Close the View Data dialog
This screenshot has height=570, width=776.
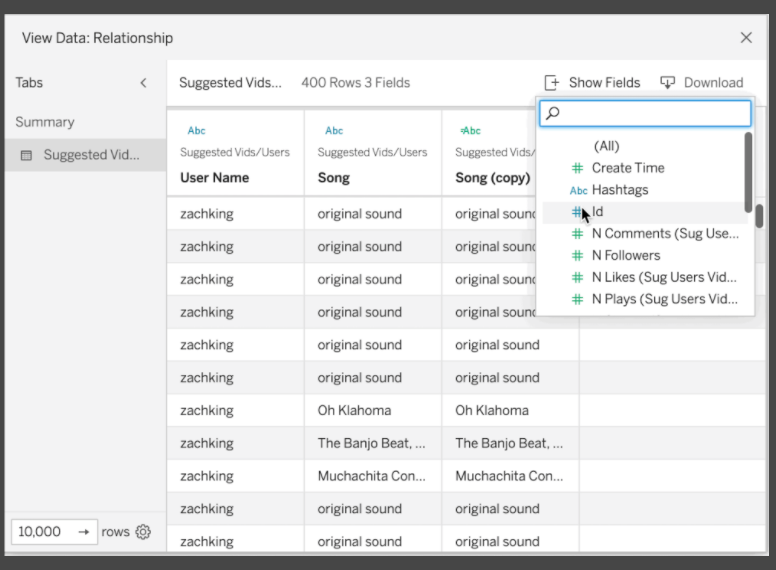tap(746, 38)
